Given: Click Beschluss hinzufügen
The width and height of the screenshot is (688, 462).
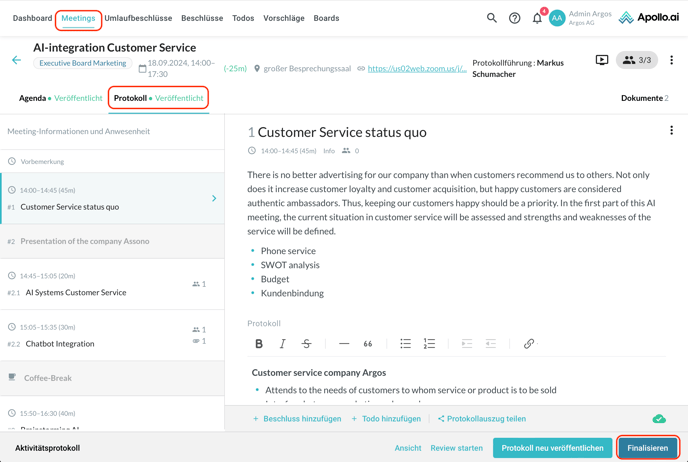Looking at the screenshot, I should 297,419.
